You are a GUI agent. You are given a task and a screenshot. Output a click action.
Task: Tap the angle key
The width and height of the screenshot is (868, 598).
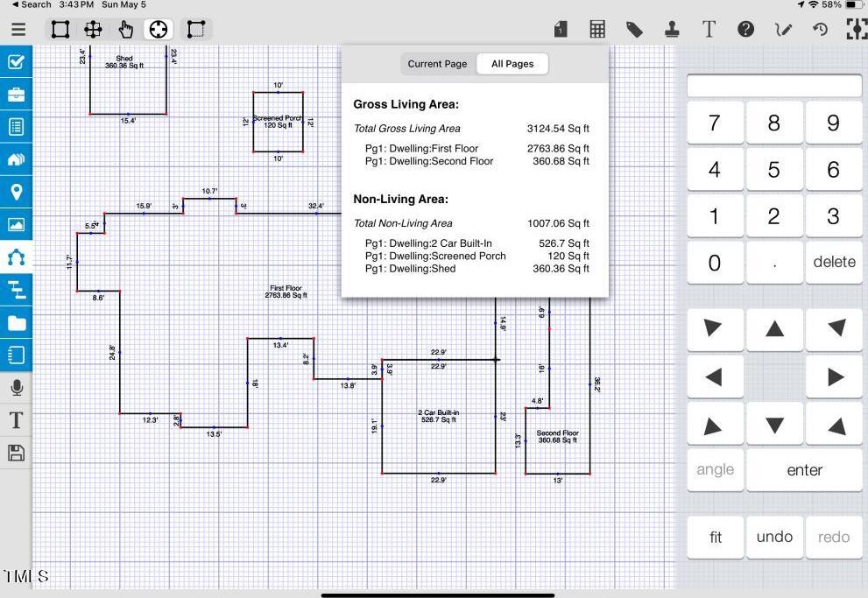[x=715, y=469]
